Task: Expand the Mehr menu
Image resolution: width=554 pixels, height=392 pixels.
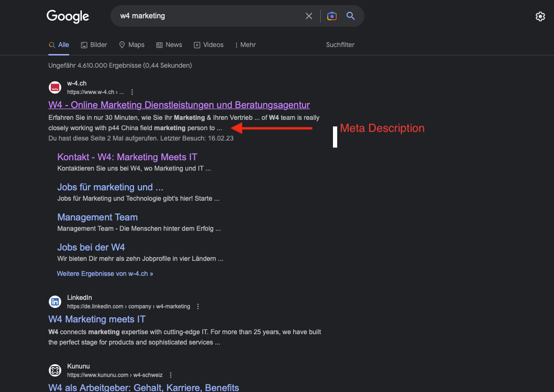Action: tap(245, 45)
